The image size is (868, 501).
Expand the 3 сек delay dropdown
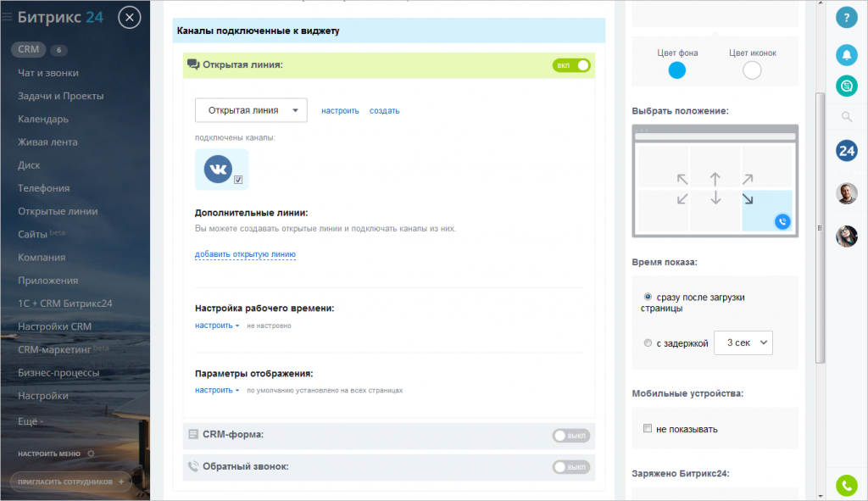pos(743,342)
